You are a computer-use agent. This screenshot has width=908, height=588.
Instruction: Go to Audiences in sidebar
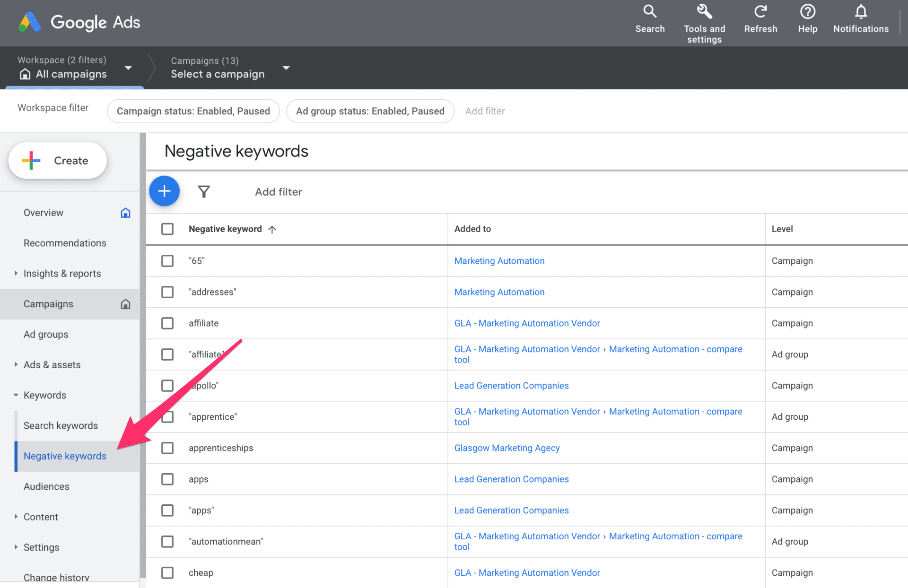46,486
